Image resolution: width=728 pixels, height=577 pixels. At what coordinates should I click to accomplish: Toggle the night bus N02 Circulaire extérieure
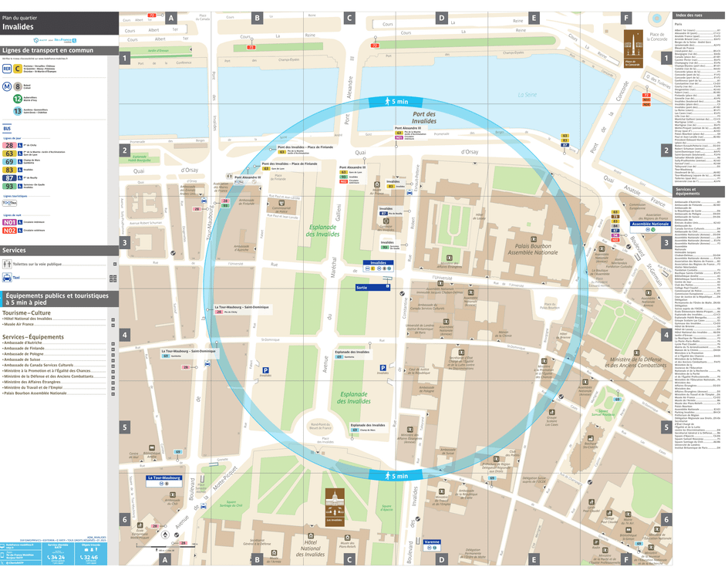(9, 231)
